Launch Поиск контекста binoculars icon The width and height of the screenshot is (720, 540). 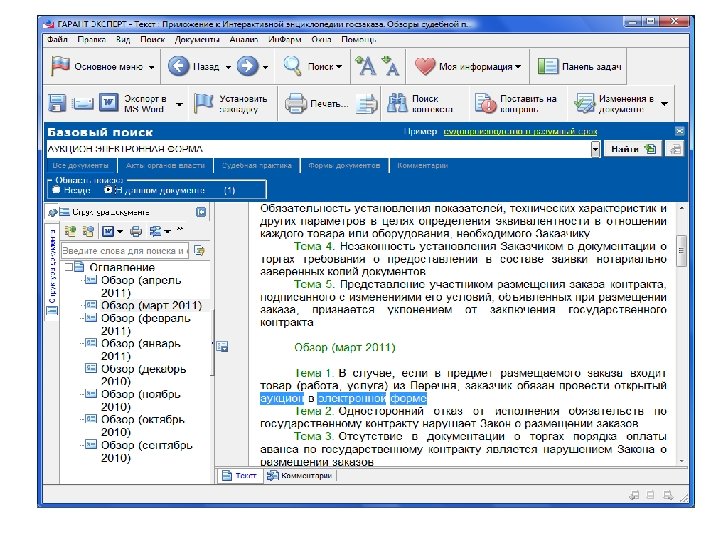[x=396, y=103]
